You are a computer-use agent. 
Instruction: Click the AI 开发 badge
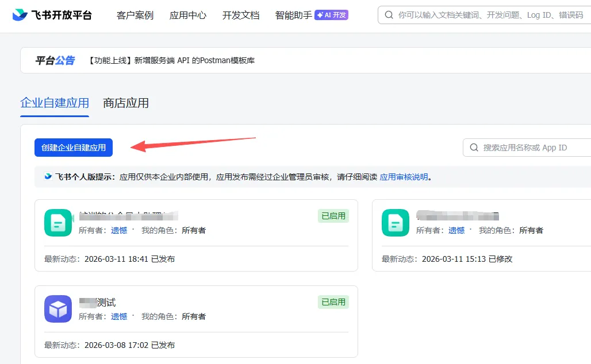331,15
